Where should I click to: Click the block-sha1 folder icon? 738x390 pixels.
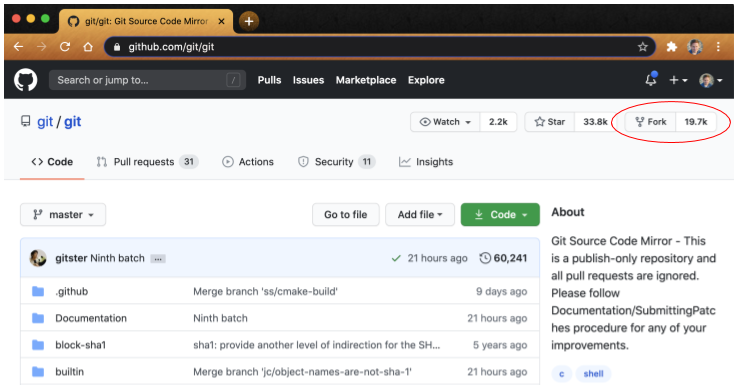click(38, 345)
